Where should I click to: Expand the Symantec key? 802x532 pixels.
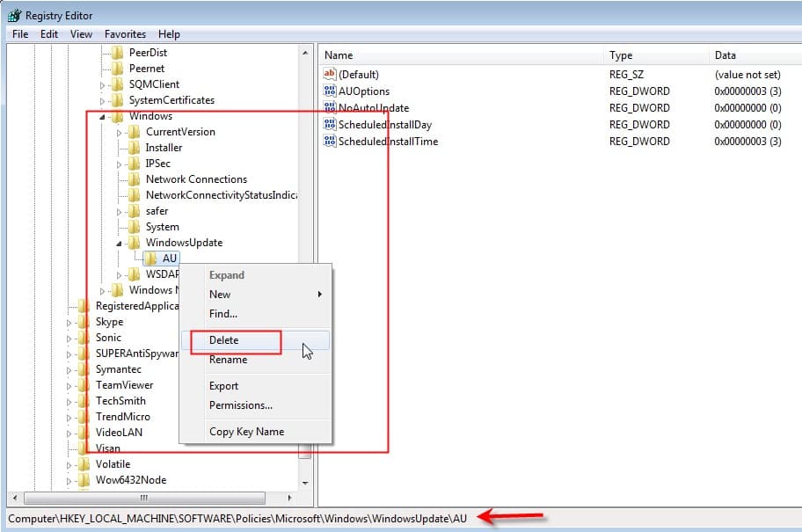pos(69,370)
